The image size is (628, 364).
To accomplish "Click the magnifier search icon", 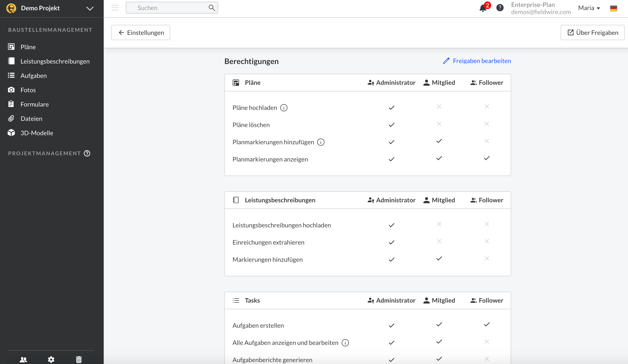I will pos(211,8).
